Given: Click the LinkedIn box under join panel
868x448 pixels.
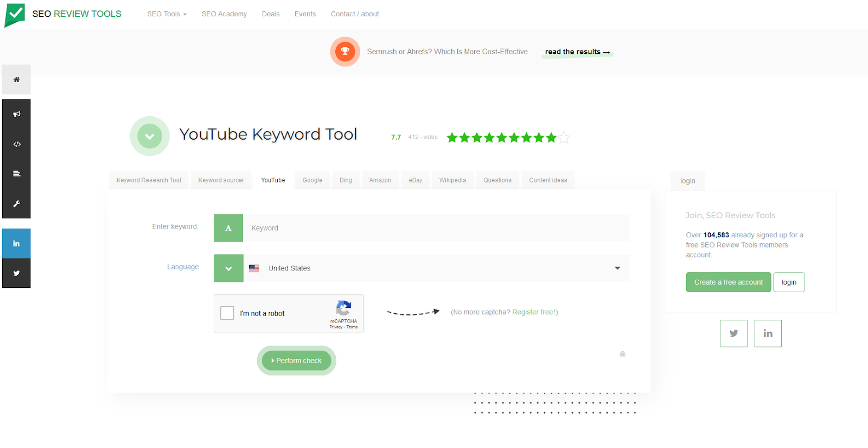Looking at the screenshot, I should [x=768, y=333].
